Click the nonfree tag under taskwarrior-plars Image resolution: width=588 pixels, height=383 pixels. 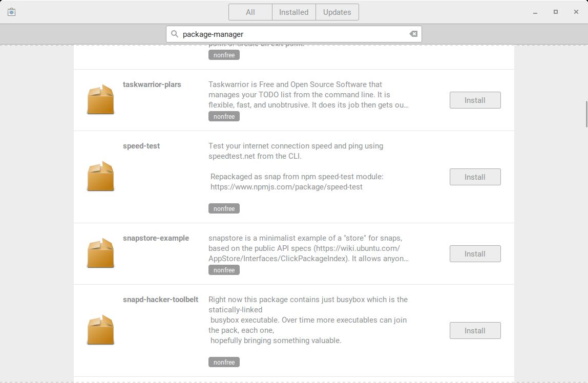(224, 117)
